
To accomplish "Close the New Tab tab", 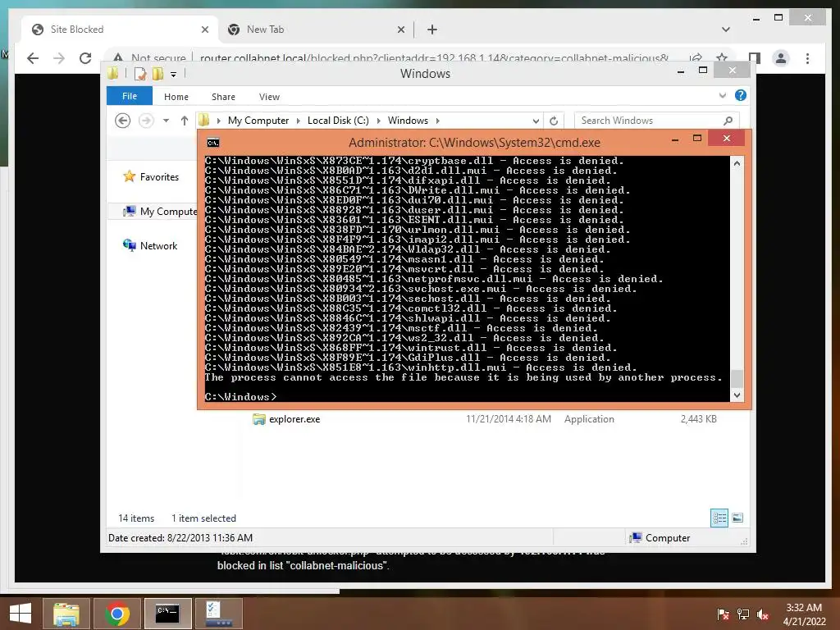I will coord(400,30).
